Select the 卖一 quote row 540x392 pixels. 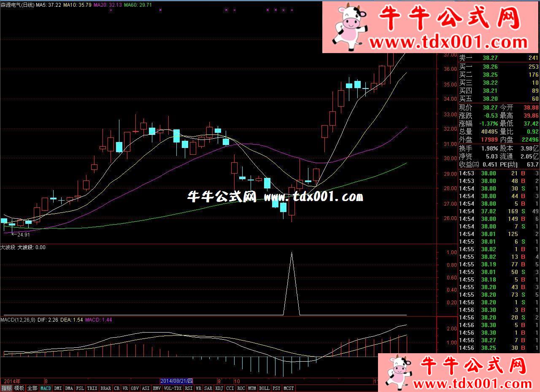[x=499, y=58]
